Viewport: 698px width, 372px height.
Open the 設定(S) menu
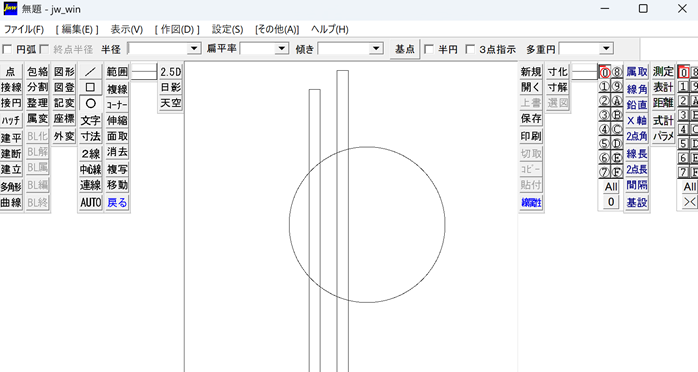(227, 29)
